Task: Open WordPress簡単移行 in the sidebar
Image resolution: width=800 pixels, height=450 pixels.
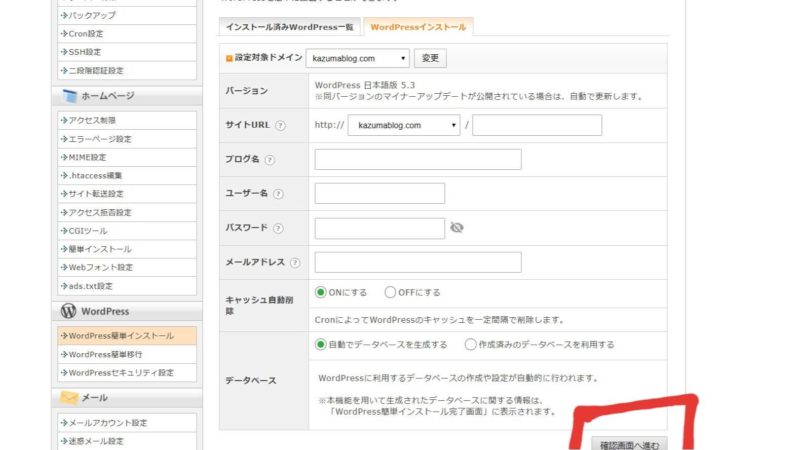Action: click(127, 354)
